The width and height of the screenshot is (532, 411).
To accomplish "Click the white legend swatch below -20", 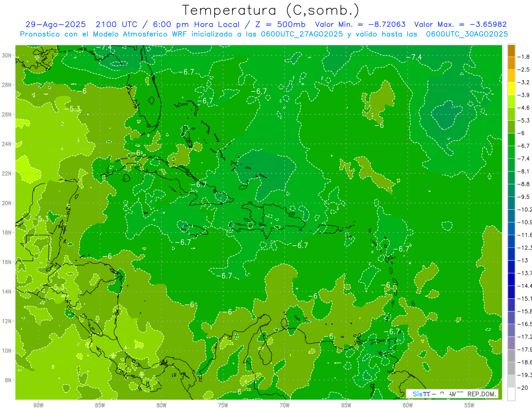I will pos(511,394).
